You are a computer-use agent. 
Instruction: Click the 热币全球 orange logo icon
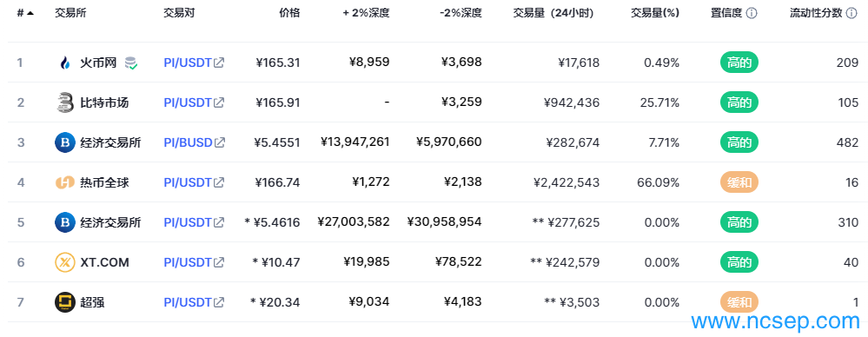click(x=65, y=182)
